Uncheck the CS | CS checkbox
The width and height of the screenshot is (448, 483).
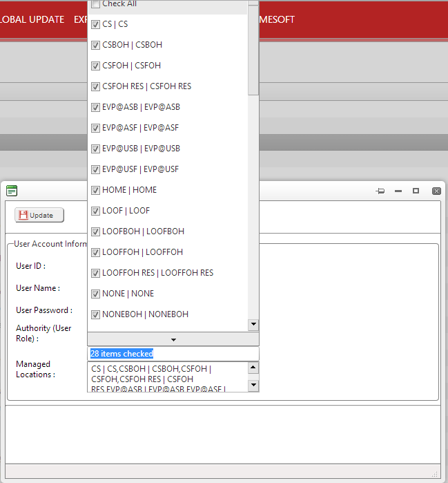pyautogui.click(x=95, y=24)
